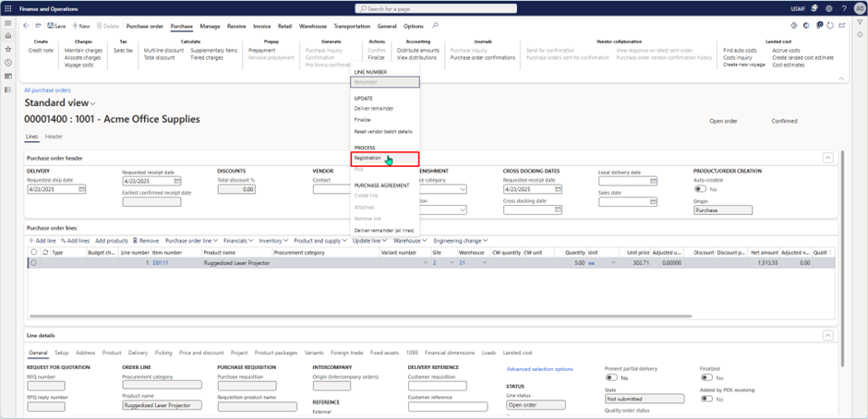Open the Price and discount tab
The width and height of the screenshot is (868, 419).
click(x=201, y=353)
